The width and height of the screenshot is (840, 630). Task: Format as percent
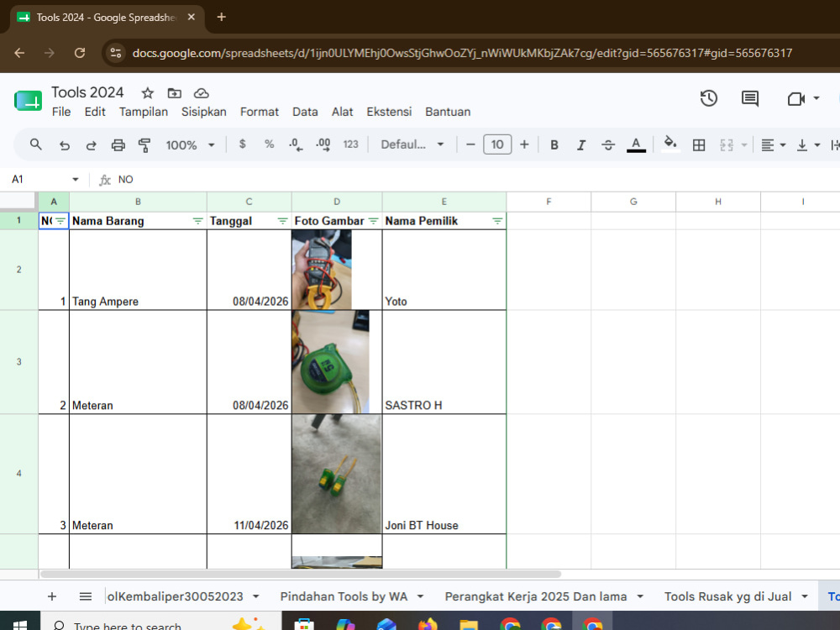point(269,144)
